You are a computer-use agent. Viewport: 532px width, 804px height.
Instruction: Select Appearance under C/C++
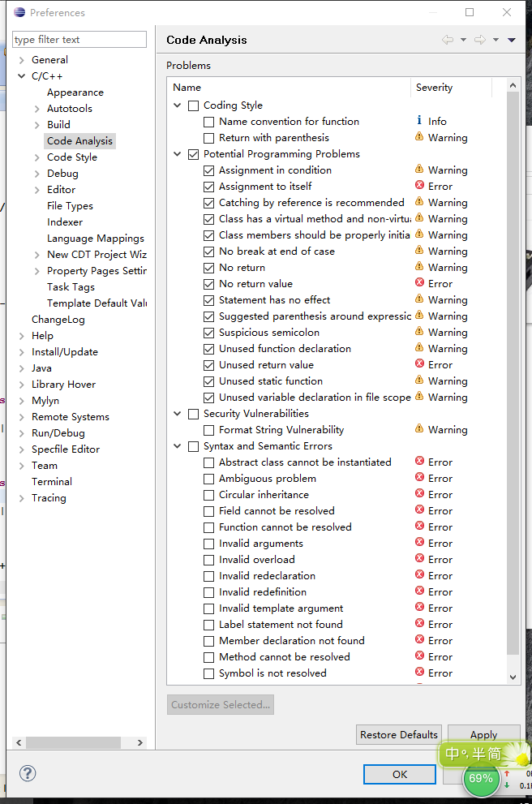[75, 92]
